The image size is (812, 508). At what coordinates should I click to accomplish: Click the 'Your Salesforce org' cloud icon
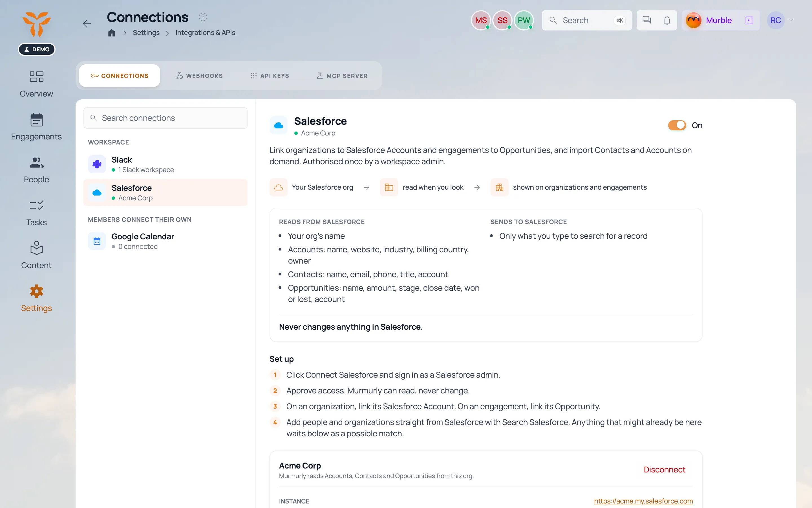click(279, 187)
